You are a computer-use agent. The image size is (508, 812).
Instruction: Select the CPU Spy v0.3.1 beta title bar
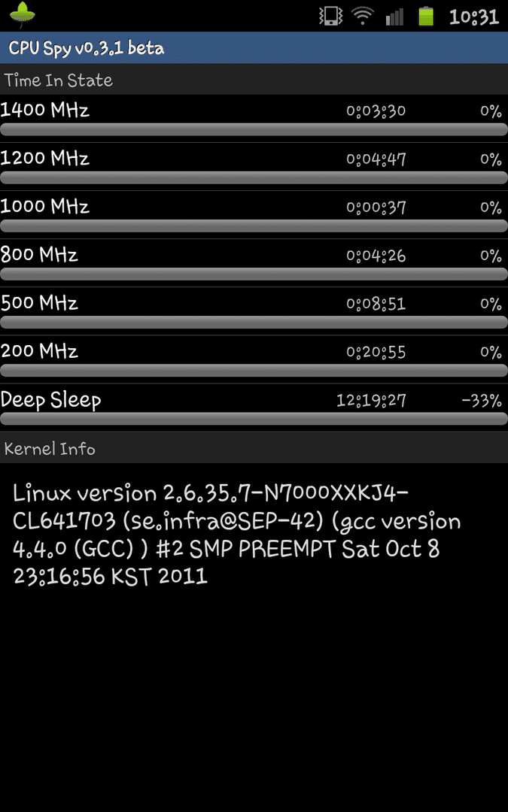[254, 47]
